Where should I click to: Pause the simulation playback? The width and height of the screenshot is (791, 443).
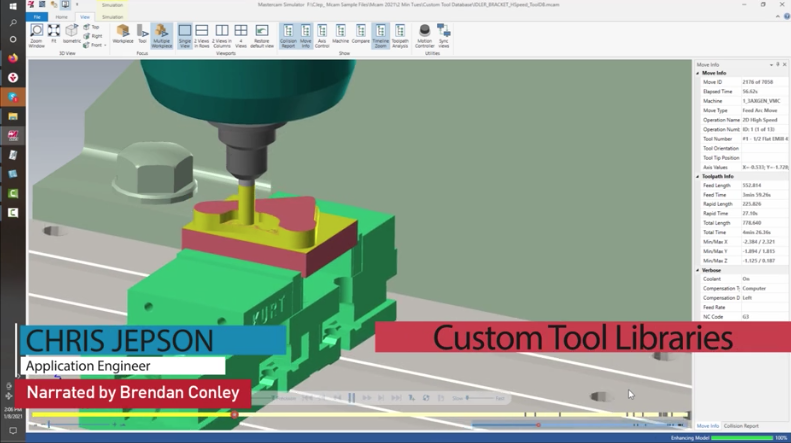pyautogui.click(x=352, y=398)
